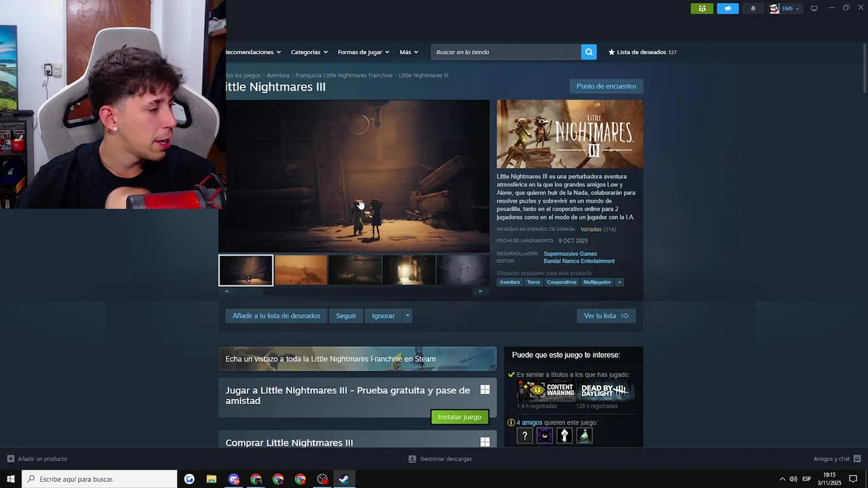Open the white figure friend avatar
Screen dimensions: 868x488
(564, 436)
